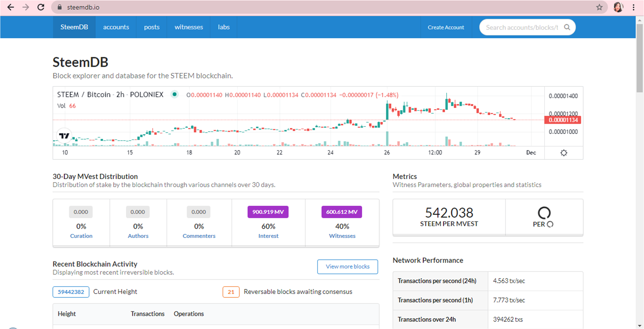This screenshot has width=644, height=329.
Task: Click the 600.612 MV purple label
Action: coord(342,212)
